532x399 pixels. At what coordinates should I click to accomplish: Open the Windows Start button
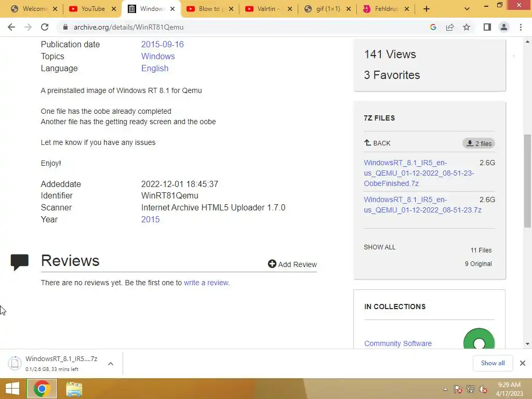pos(12,389)
